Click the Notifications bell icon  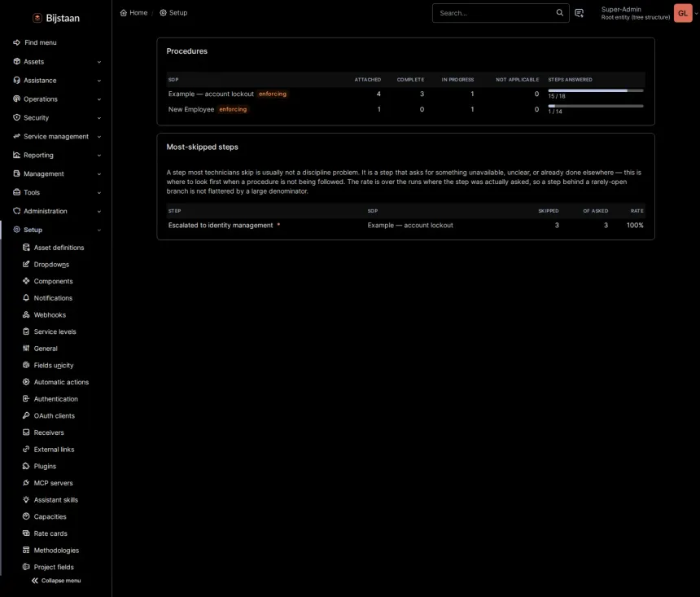coord(26,297)
